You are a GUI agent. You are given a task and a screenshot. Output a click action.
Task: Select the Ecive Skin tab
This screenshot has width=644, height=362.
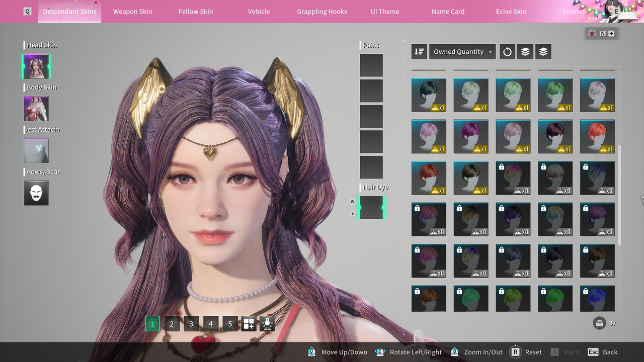pos(511,12)
